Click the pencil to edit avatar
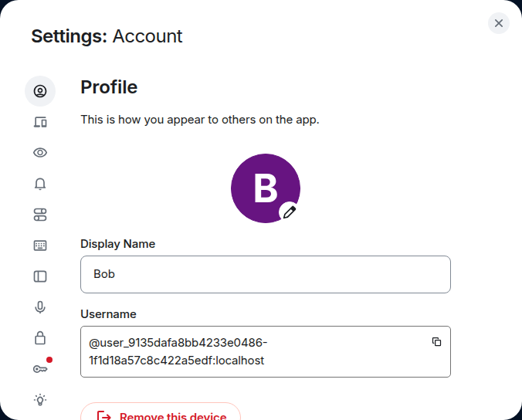The height and width of the screenshot is (420, 522). [290, 212]
